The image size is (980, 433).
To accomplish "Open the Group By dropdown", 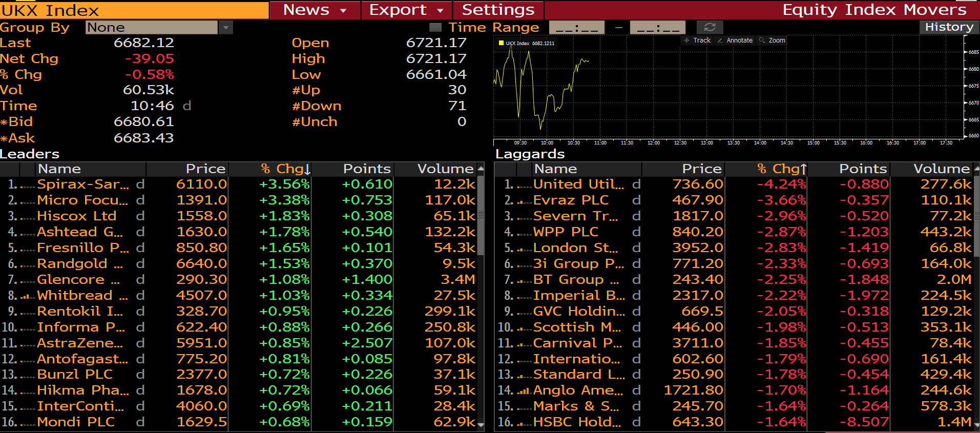I will [225, 27].
